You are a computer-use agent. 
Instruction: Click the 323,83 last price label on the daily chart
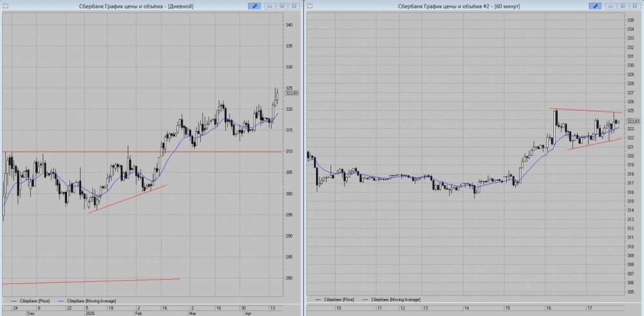click(x=292, y=93)
